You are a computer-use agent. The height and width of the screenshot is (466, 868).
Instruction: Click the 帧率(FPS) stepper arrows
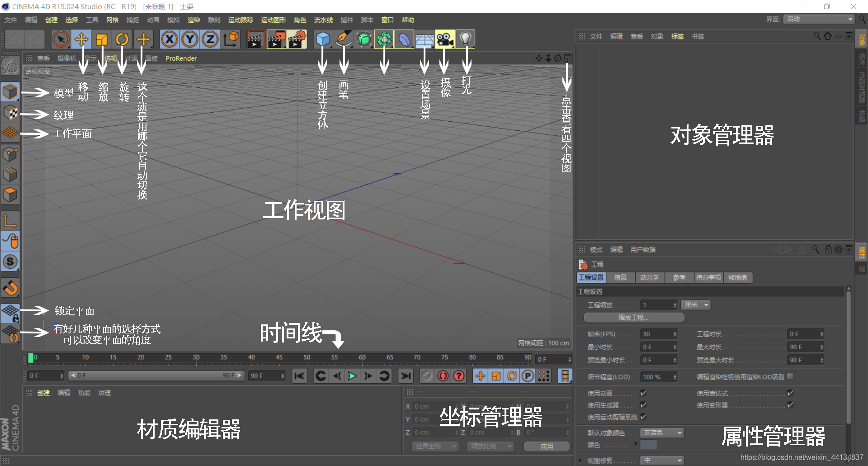click(675, 334)
